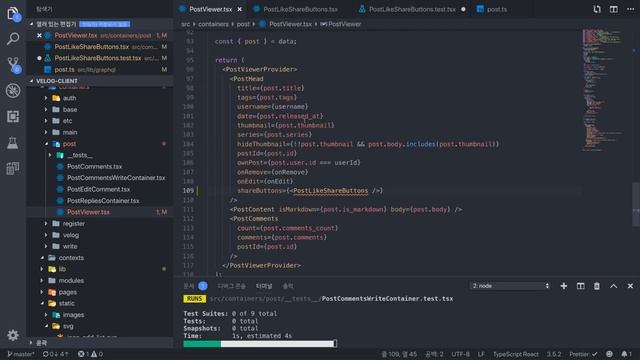Close the PostViewer.tsx tab
640x360 pixels.
tap(240, 9)
